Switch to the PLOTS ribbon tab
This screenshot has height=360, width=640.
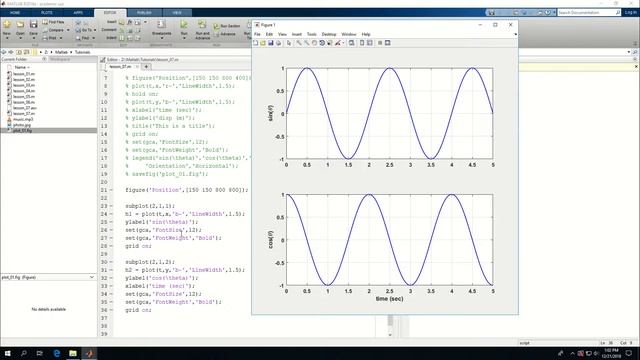point(47,13)
